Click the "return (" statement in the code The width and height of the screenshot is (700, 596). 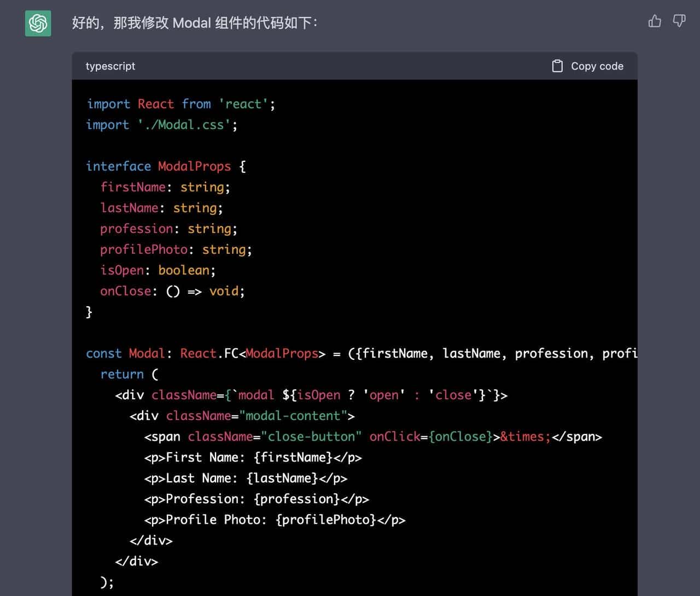[x=130, y=374]
